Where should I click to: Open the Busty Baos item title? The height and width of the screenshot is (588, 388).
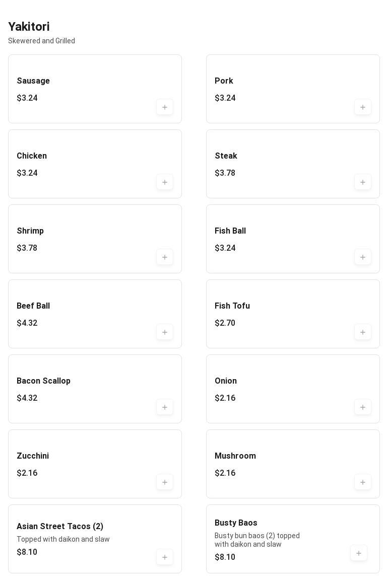tap(236, 523)
